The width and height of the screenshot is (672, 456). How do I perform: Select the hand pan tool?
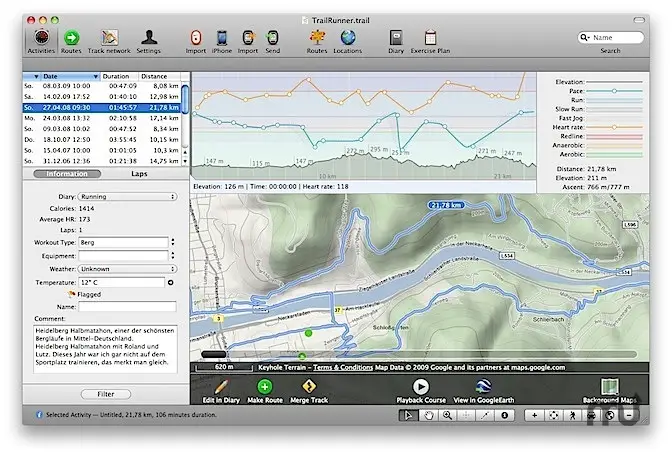(x=429, y=415)
